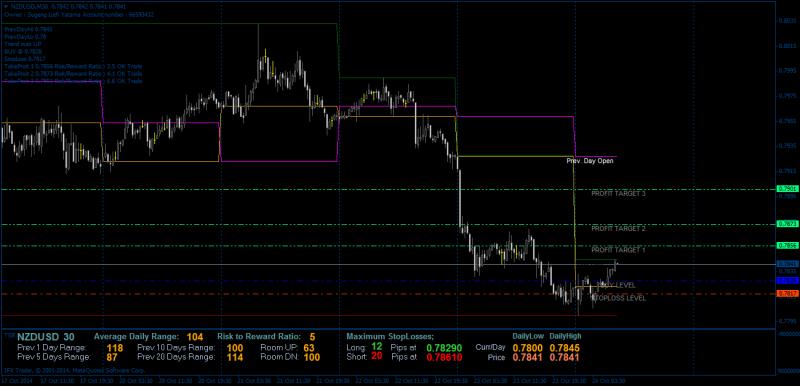800x386 pixels.
Task: Click the DailyHigh value 0.7845
Action: pos(565,348)
